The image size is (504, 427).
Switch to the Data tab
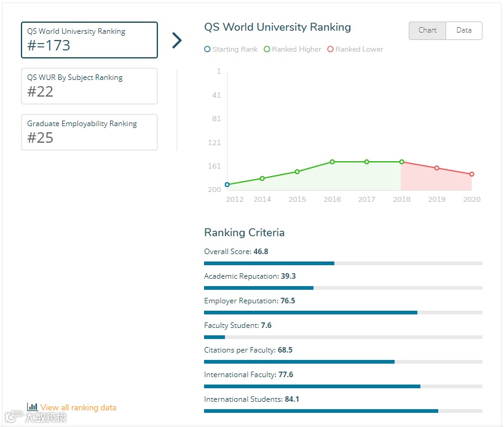(x=464, y=31)
